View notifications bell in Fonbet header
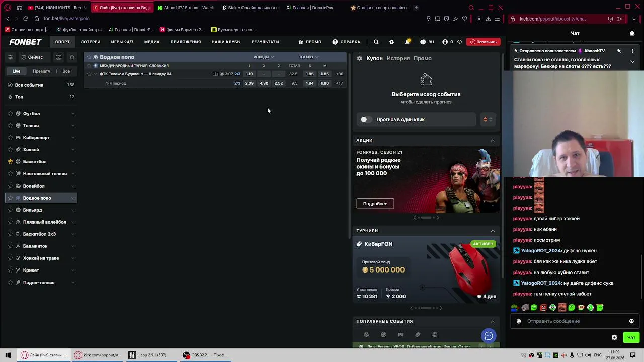Screen dimensions: 644x362 pyautogui.click(x=408, y=42)
